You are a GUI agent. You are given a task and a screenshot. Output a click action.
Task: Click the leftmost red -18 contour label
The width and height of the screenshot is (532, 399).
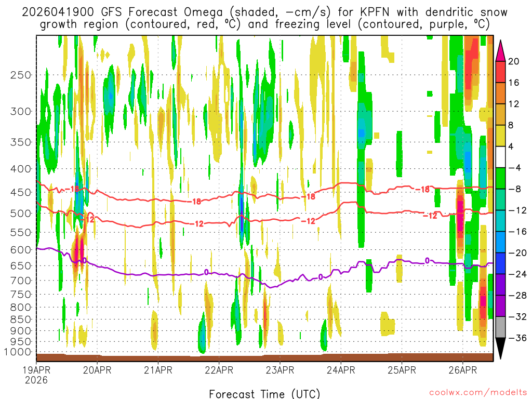pyautogui.click(x=74, y=189)
